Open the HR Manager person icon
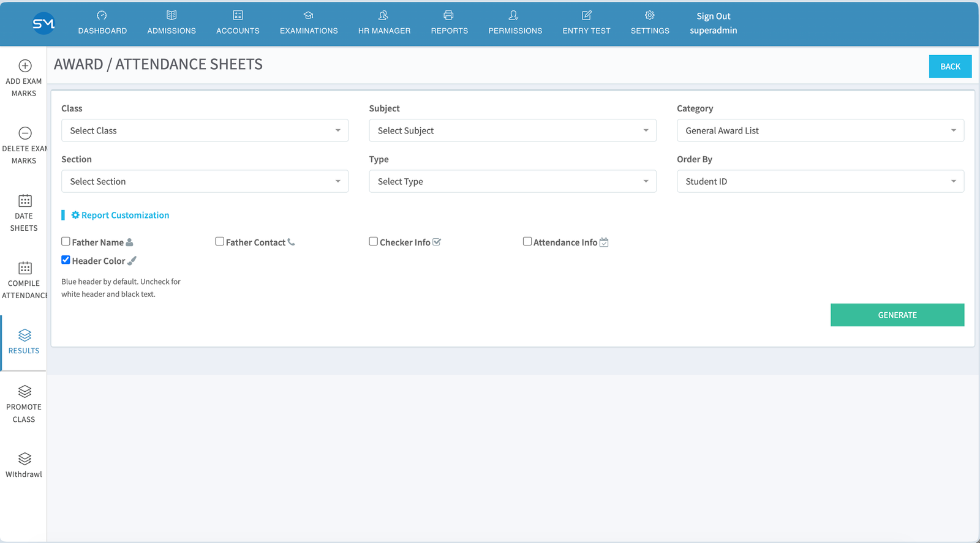Image resolution: width=980 pixels, height=543 pixels. 383,15
